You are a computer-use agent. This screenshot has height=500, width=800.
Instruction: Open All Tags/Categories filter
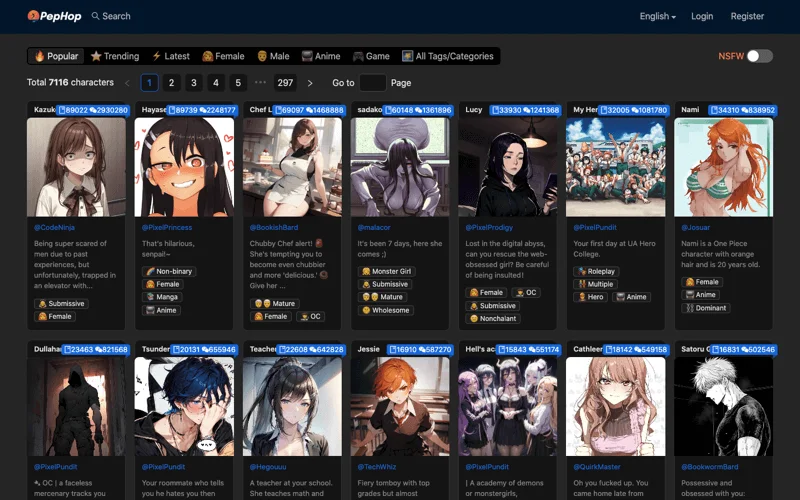(x=448, y=56)
